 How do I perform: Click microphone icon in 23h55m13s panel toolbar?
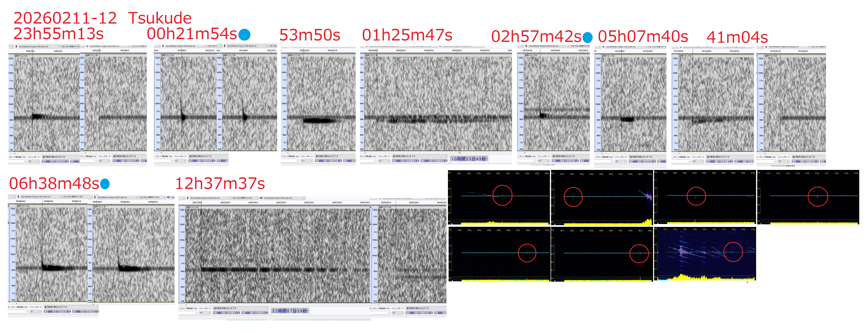tap(16, 47)
